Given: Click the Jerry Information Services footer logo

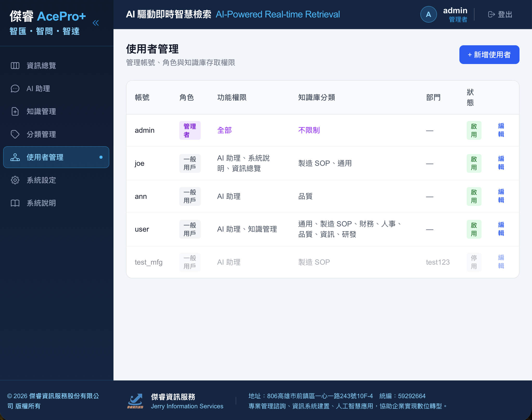Looking at the screenshot, I should click(135, 401).
